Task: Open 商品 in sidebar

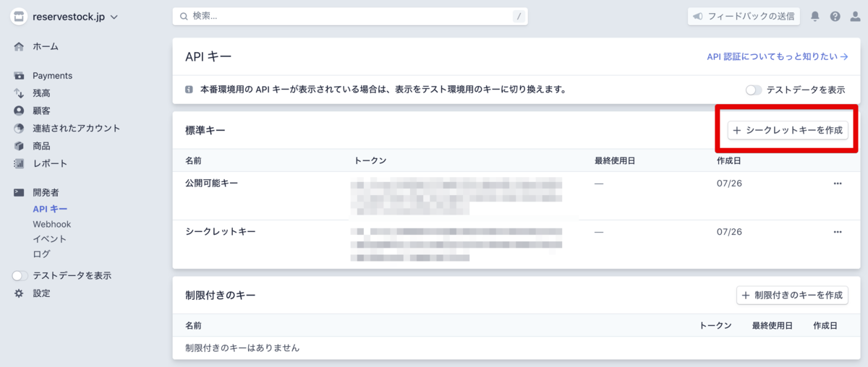Action: 41,146
